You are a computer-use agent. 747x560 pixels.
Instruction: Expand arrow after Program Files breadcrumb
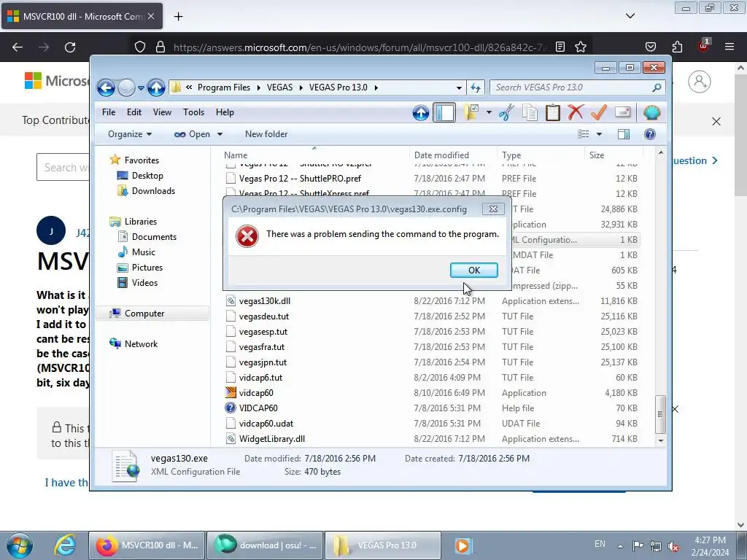[258, 87]
